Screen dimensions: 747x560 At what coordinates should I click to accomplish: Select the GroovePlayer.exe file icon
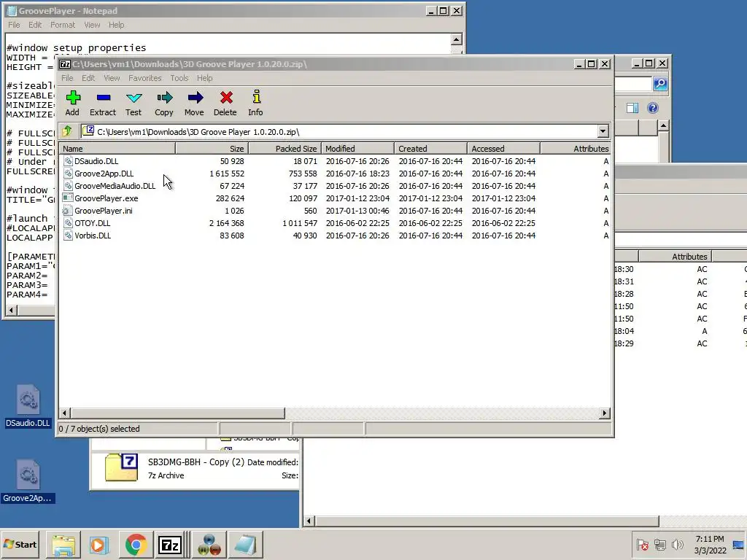click(68, 198)
